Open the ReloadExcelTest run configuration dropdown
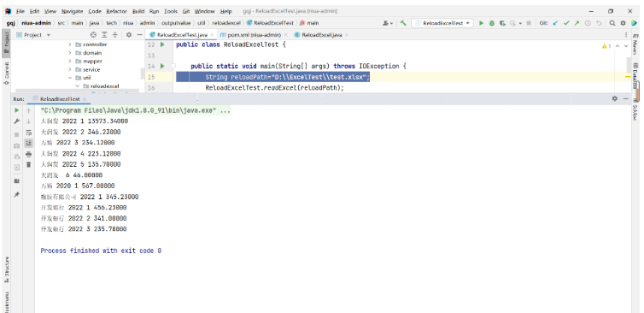 (442, 23)
